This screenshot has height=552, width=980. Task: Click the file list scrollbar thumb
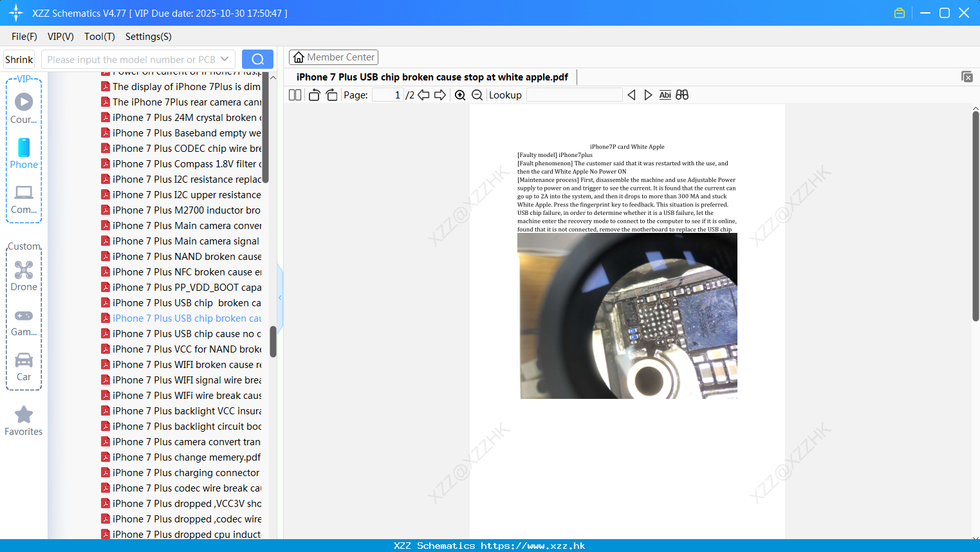[273, 342]
